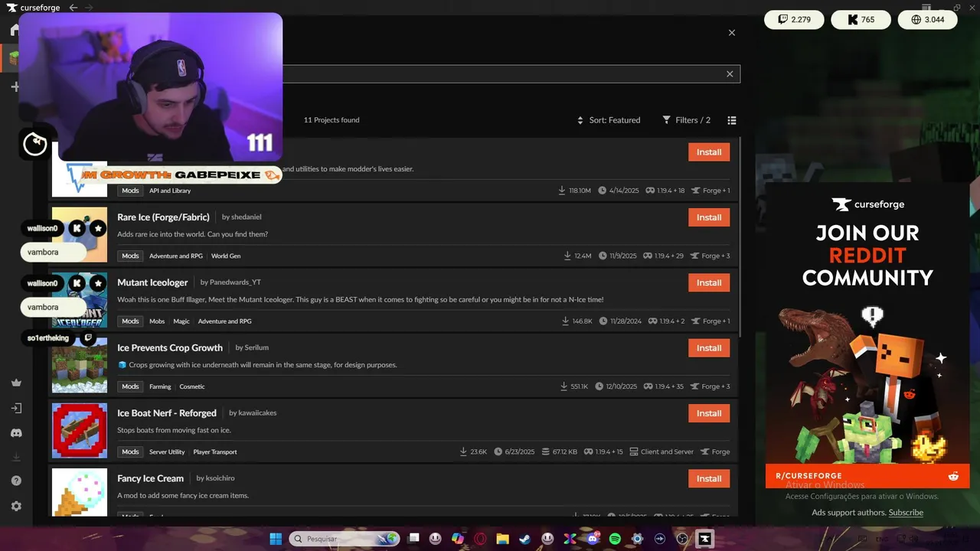
Task: Click Mods tag on Rare Ice row
Action: pyautogui.click(x=131, y=256)
